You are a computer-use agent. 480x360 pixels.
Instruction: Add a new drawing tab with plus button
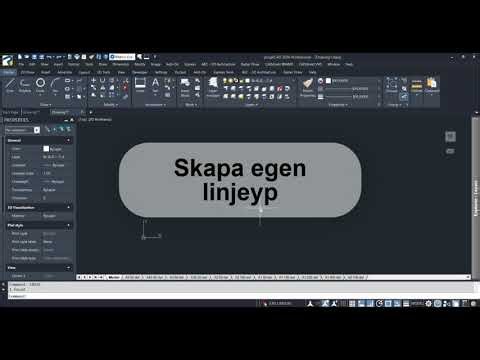tap(90, 112)
